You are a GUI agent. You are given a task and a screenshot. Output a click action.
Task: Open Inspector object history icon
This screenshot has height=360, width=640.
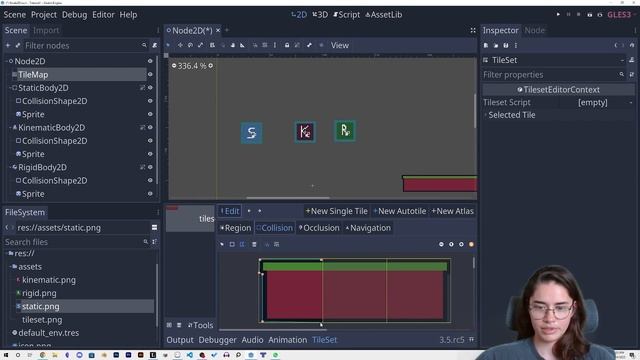(x=632, y=45)
